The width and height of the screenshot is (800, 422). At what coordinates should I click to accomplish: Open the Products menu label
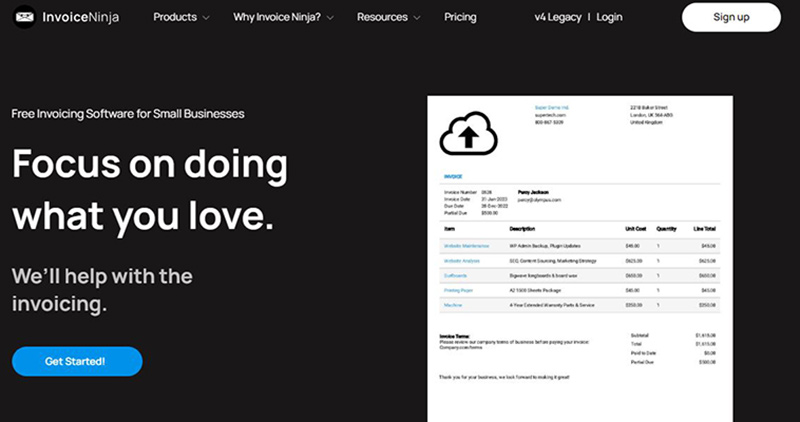pyautogui.click(x=175, y=17)
